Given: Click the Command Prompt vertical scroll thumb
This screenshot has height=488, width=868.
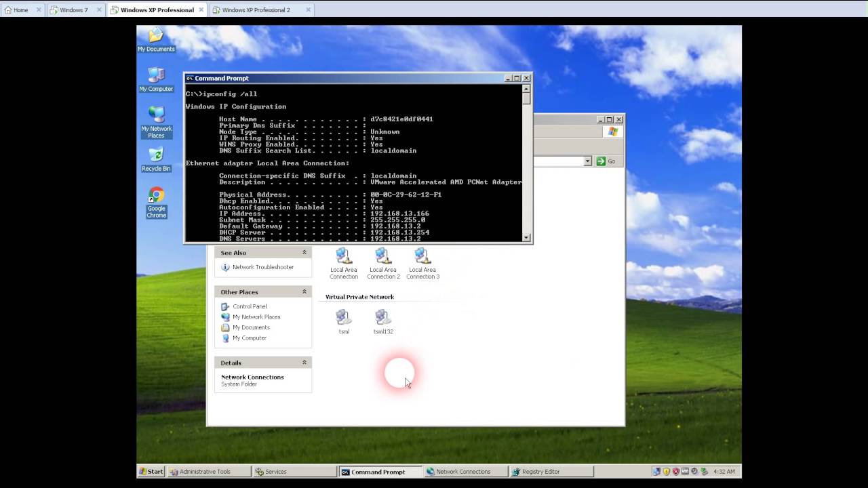Looking at the screenshot, I should click(526, 98).
